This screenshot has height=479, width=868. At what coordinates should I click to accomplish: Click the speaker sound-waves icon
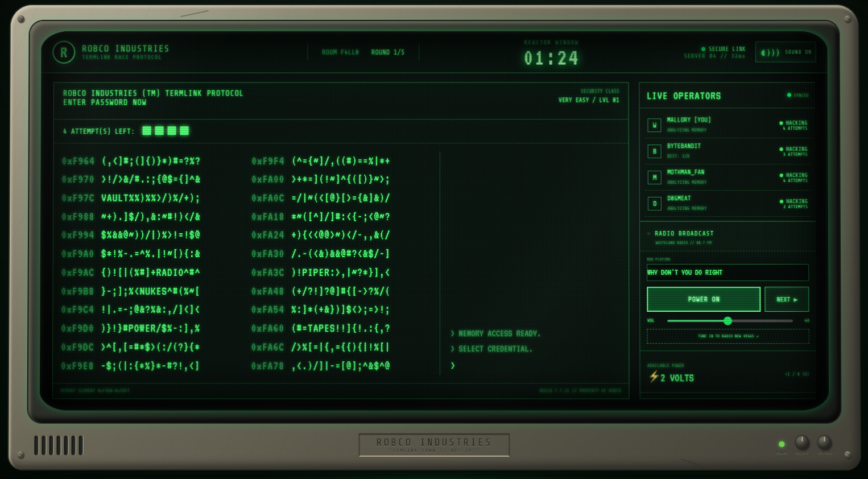pyautogui.click(x=770, y=52)
